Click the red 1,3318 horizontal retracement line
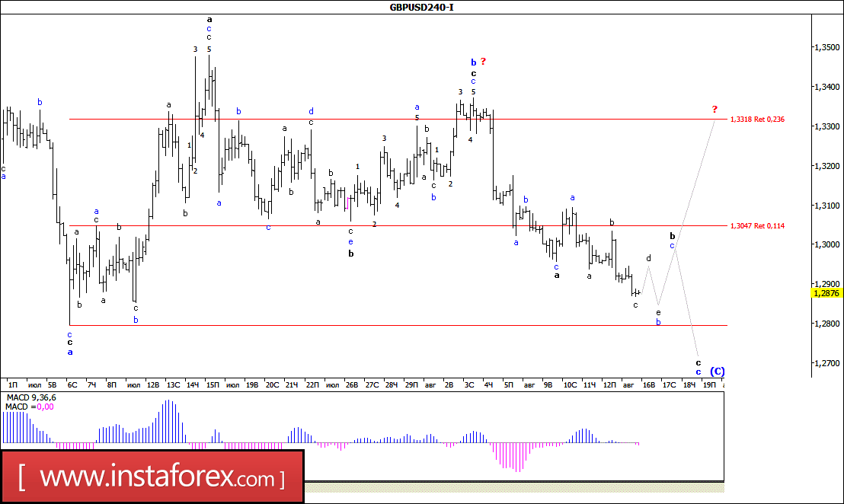 (398, 119)
